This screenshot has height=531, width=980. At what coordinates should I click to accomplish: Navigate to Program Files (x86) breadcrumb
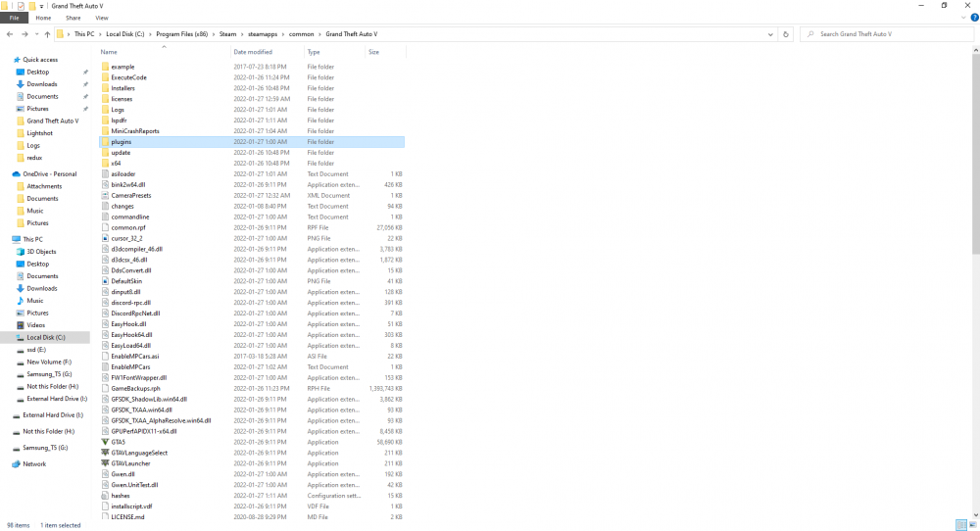click(182, 34)
